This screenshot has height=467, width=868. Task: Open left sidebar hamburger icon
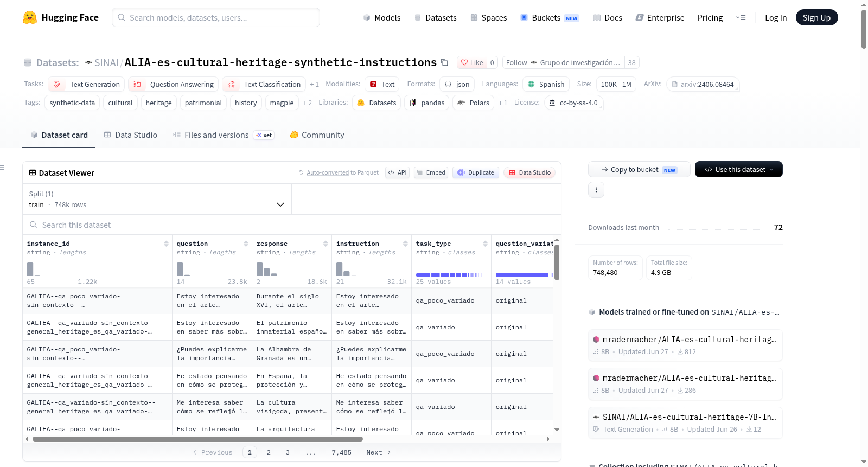(x=2, y=168)
